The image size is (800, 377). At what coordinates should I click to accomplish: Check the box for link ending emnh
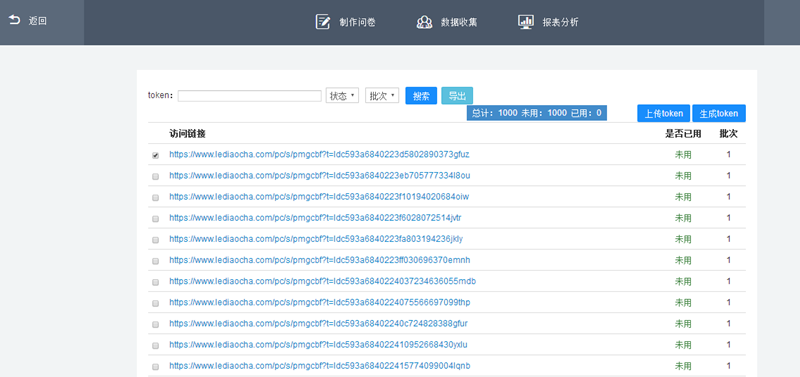coord(156,261)
